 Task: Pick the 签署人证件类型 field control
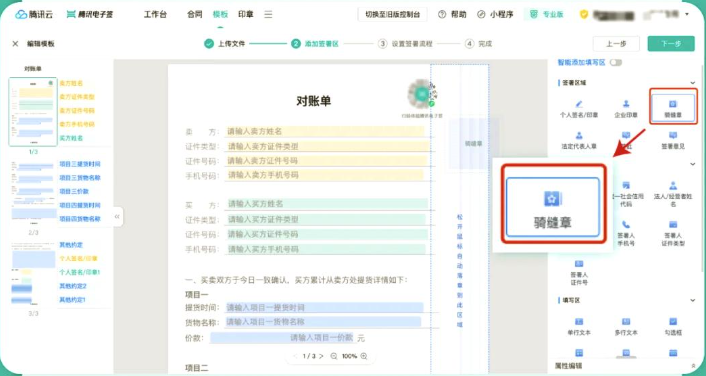673,233
